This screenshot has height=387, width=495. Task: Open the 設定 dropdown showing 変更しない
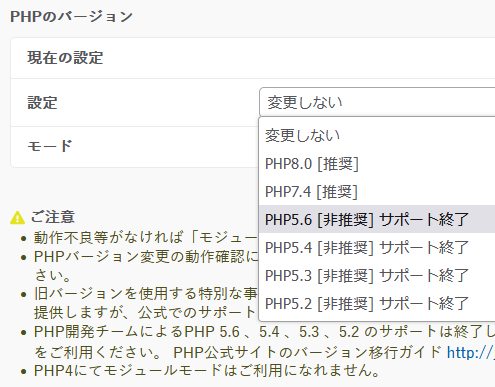point(377,102)
